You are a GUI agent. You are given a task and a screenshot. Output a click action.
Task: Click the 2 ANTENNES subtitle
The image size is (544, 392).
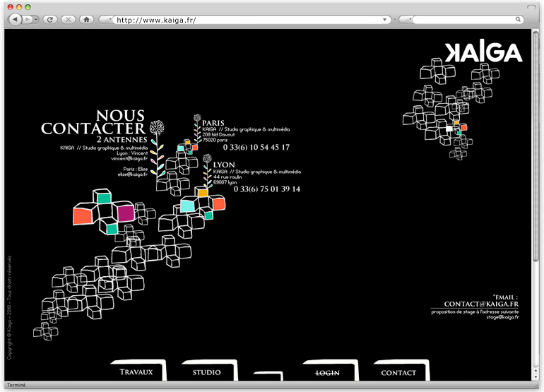pyautogui.click(x=122, y=139)
